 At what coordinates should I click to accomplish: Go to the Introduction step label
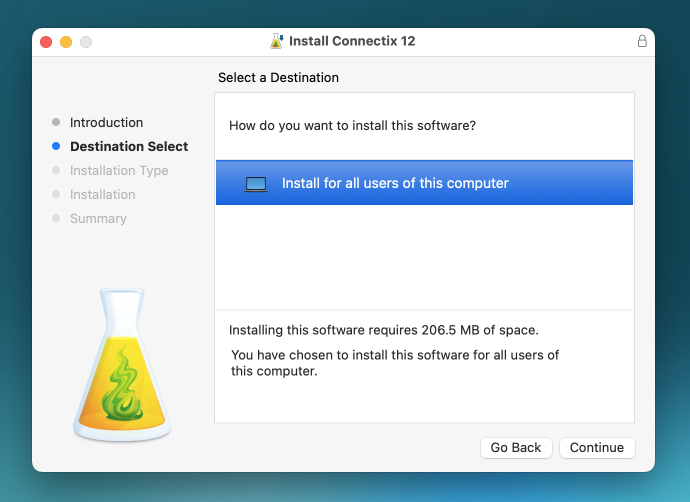pos(106,123)
